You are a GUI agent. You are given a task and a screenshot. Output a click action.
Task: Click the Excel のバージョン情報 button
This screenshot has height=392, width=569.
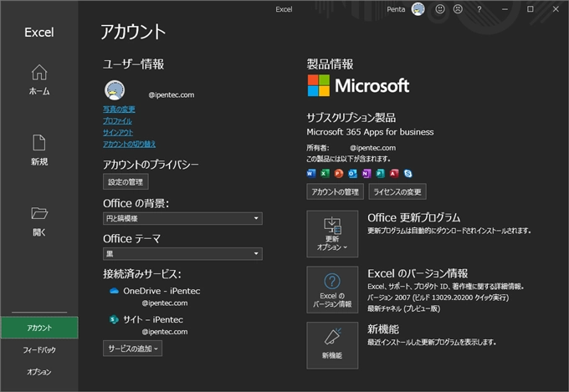(332, 290)
